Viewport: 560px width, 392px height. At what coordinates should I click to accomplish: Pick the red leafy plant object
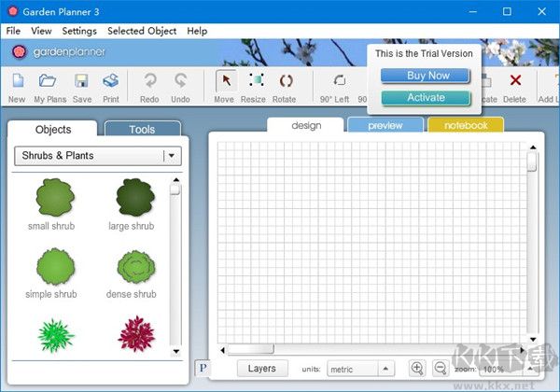(x=136, y=334)
